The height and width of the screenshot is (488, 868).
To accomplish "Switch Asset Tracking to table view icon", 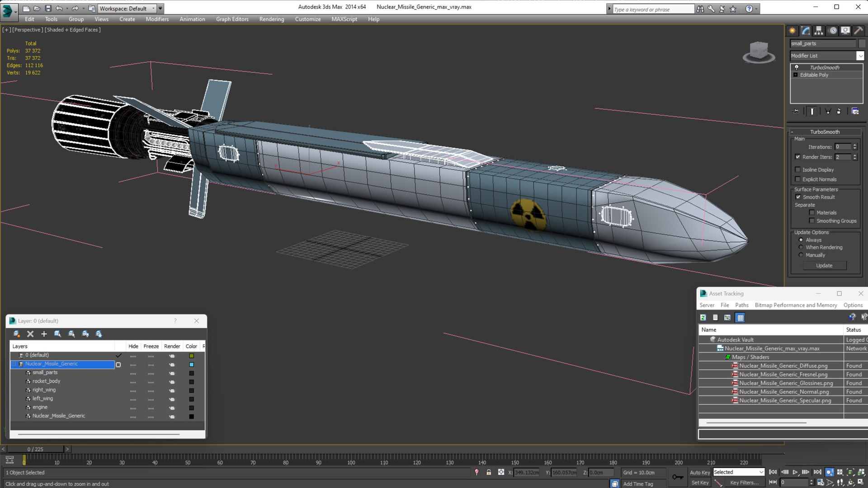I will point(740,318).
